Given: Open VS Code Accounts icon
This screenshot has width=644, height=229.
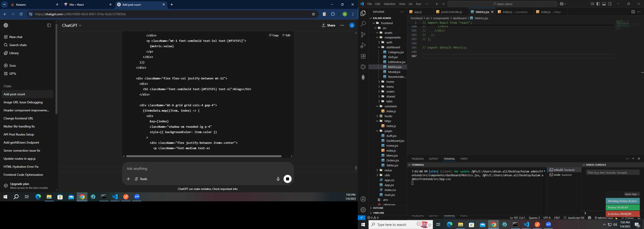Looking at the screenshot, I should coord(363,199).
